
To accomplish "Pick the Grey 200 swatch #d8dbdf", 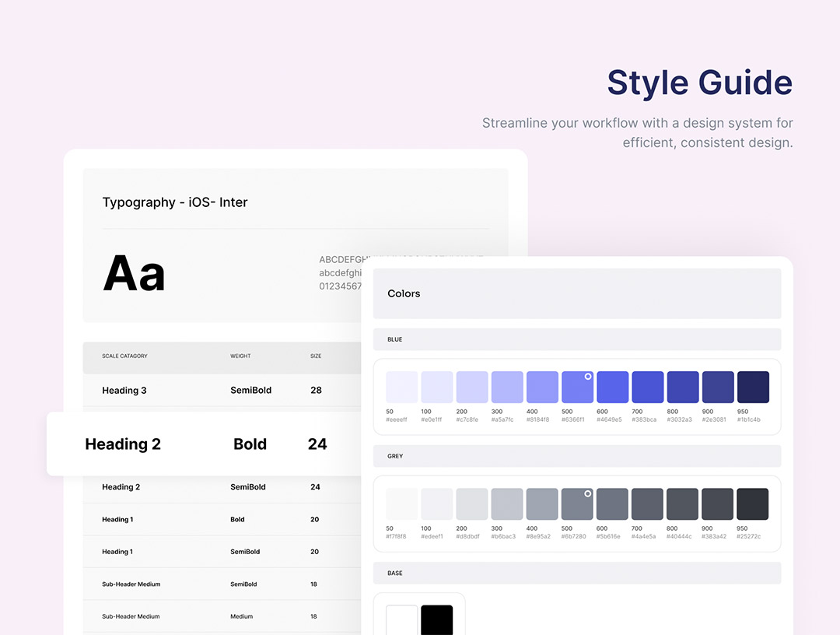I will point(471,504).
